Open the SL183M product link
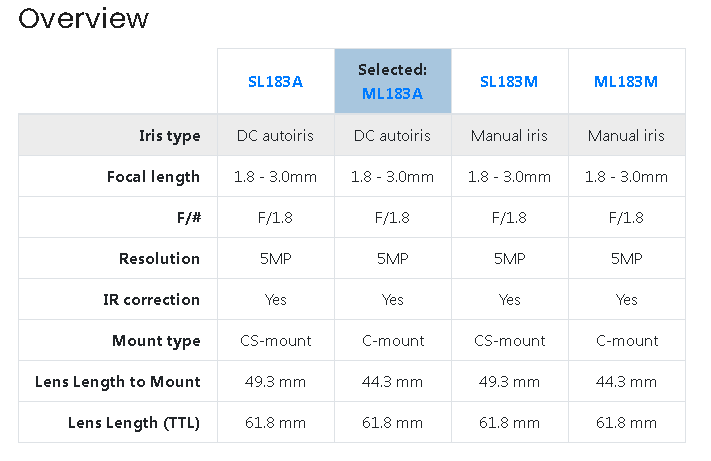This screenshot has height=461, width=711. [509, 82]
